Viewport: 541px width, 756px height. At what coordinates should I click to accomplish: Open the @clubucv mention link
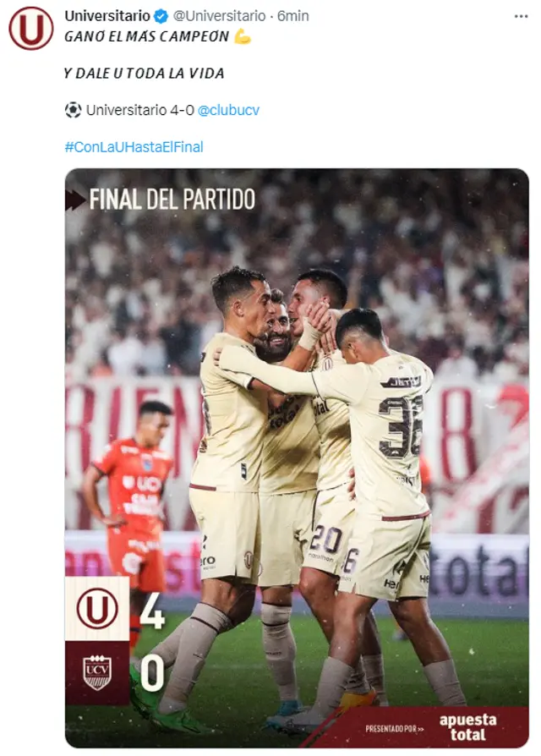tap(228, 110)
